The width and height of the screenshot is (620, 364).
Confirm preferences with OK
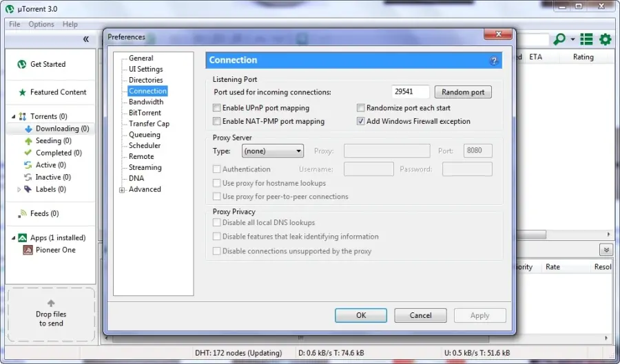tap(361, 315)
